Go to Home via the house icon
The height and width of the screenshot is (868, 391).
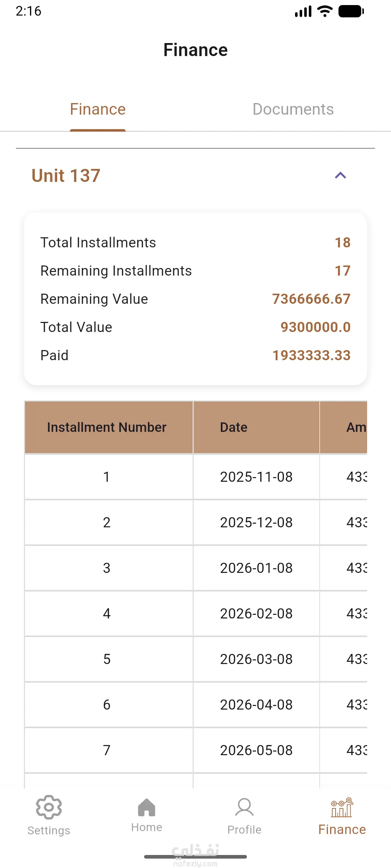pyautogui.click(x=147, y=807)
